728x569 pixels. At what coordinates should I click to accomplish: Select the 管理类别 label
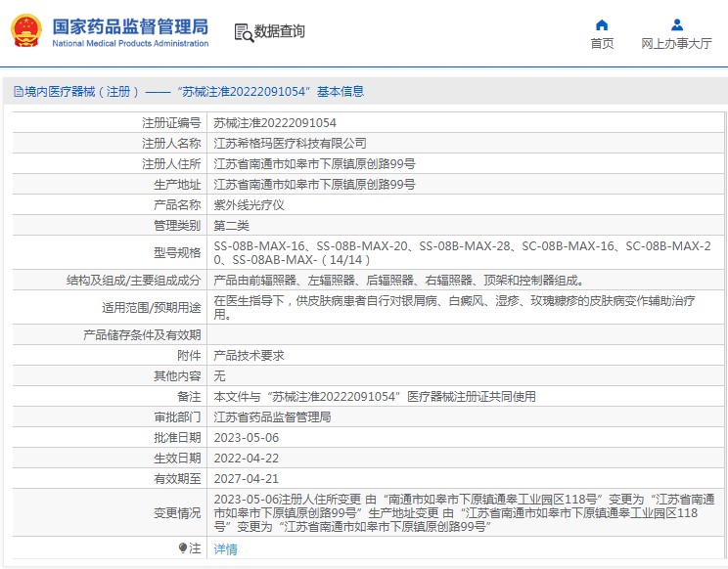point(177,226)
